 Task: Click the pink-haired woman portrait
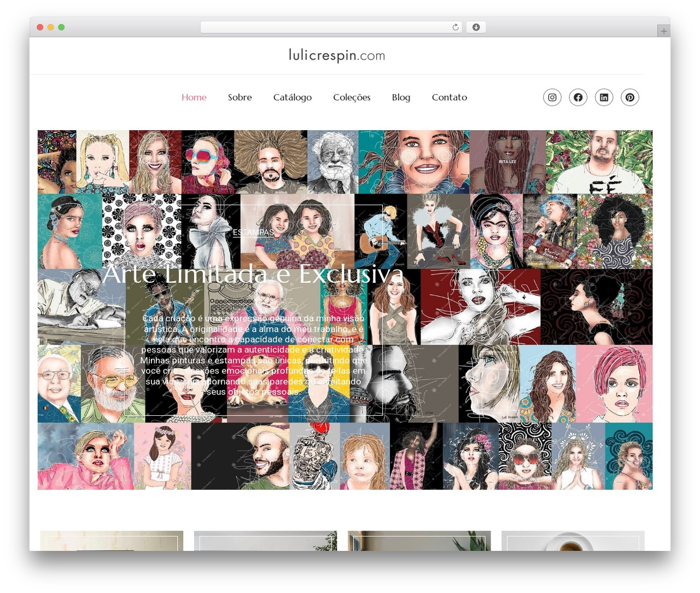[614, 383]
